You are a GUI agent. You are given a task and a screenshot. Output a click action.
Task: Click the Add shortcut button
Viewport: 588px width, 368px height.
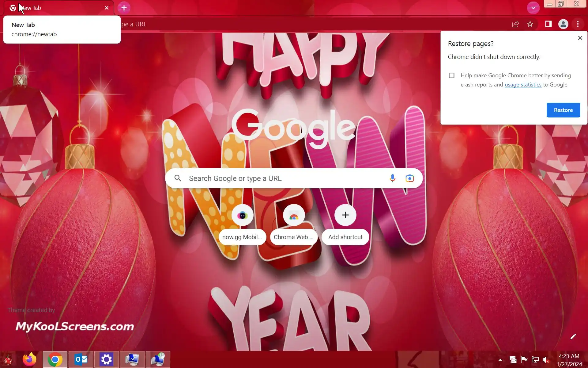click(345, 215)
